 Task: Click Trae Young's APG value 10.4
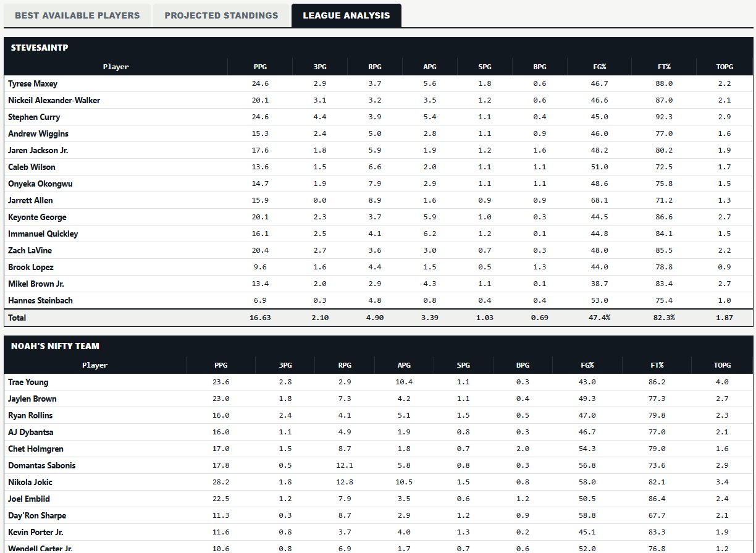coord(404,382)
